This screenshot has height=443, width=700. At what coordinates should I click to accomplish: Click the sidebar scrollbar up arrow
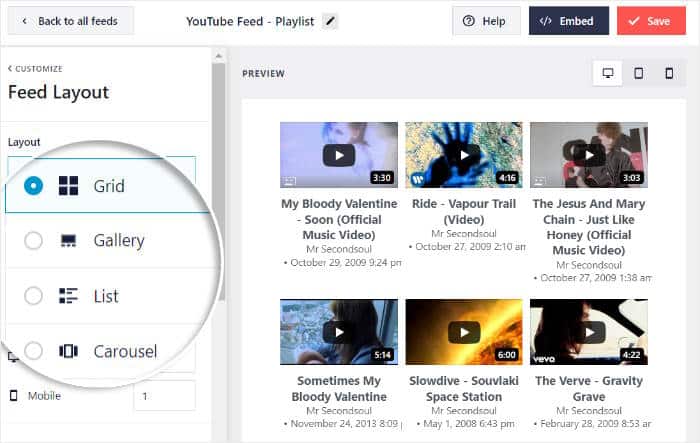[219, 56]
